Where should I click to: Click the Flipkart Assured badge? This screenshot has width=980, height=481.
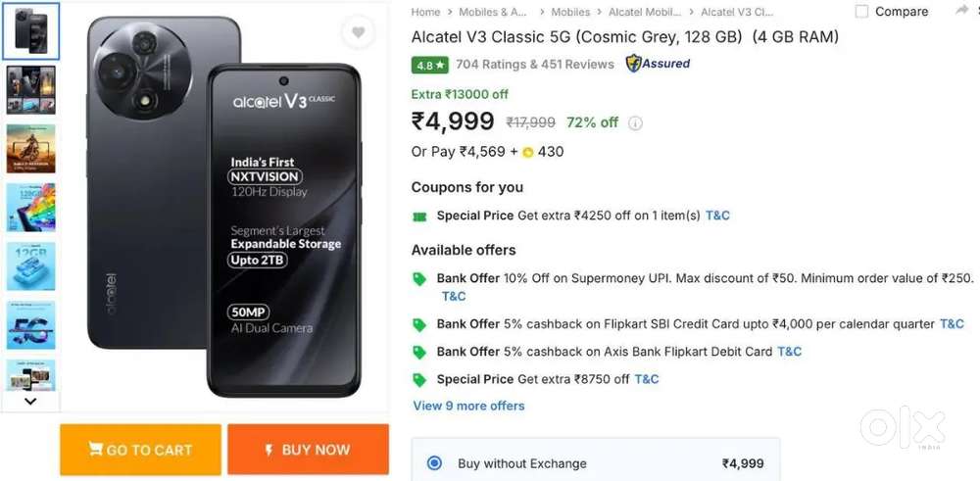tap(658, 64)
